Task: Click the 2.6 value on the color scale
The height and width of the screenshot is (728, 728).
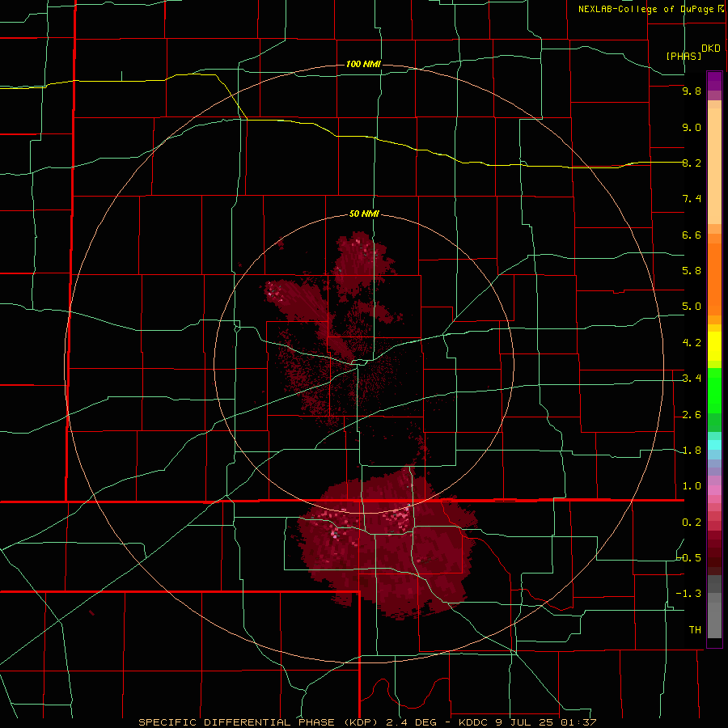Action: (x=692, y=415)
